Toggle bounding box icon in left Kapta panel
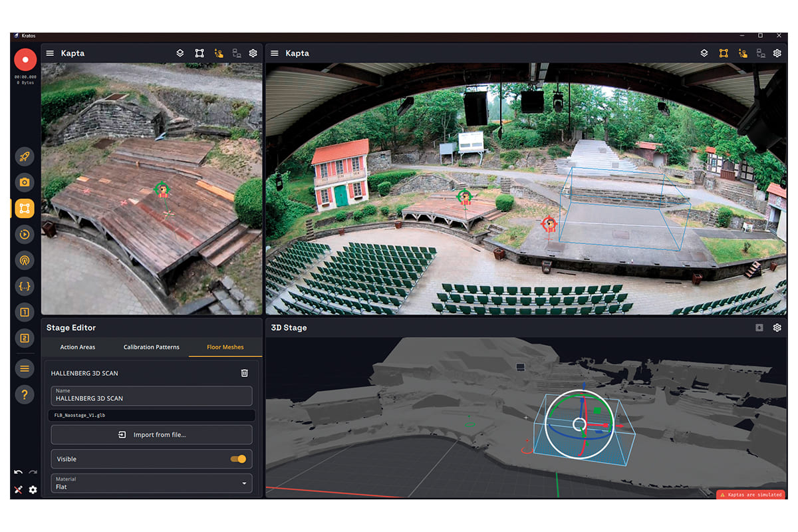Viewport: 798px width, 532px height. (x=199, y=53)
